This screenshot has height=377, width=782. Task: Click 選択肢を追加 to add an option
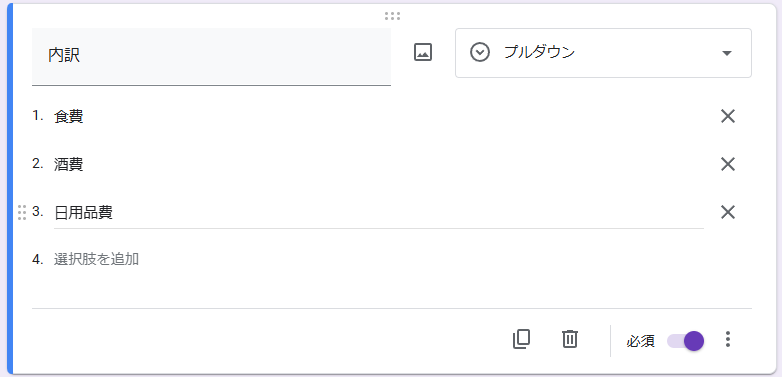click(x=96, y=259)
